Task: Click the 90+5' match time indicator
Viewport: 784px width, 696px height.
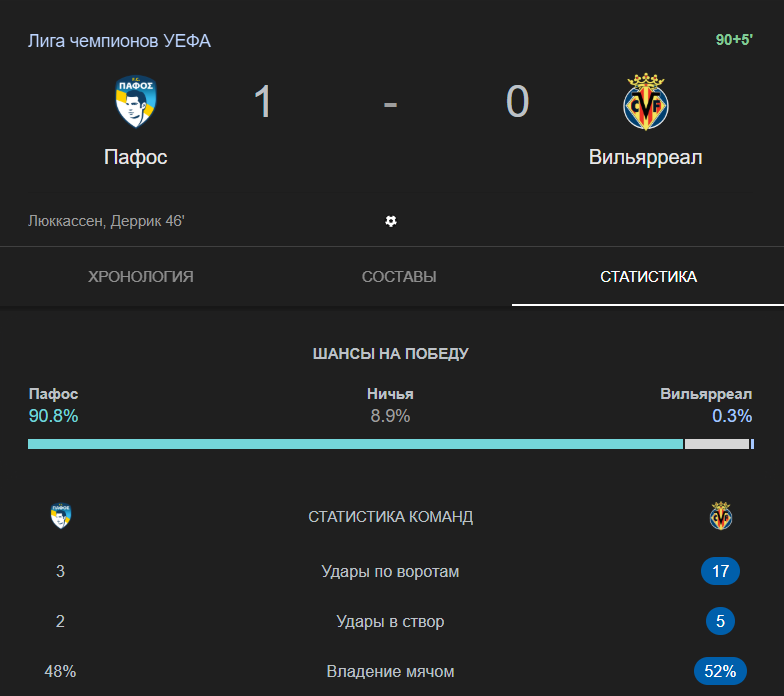Action: (x=735, y=40)
